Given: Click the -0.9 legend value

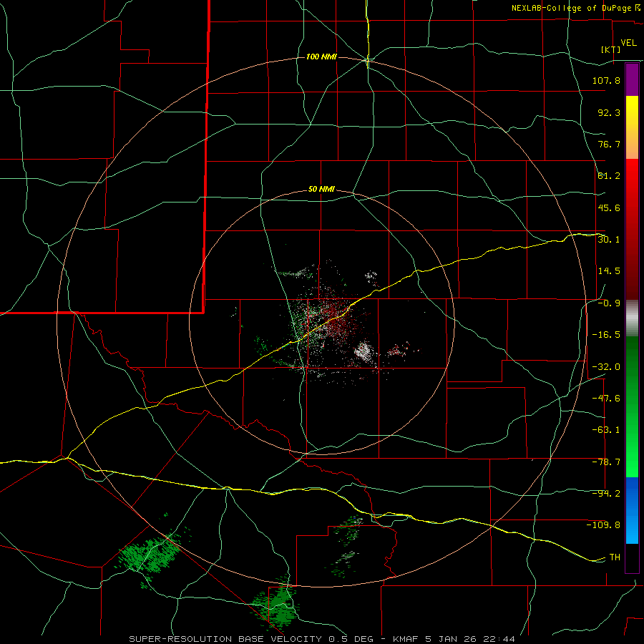Looking at the screenshot, I should tap(609, 303).
